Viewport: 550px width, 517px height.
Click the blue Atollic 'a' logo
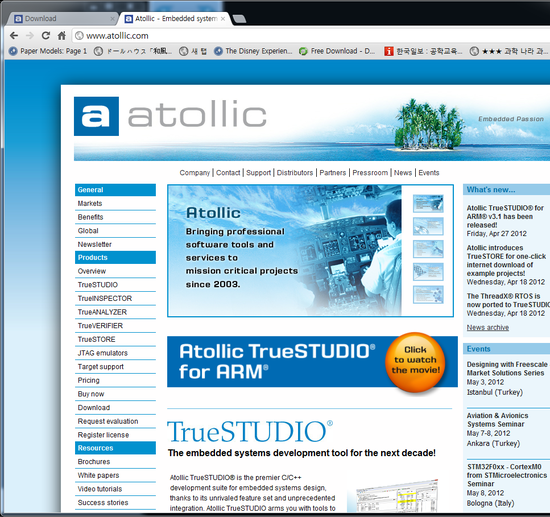[96, 116]
